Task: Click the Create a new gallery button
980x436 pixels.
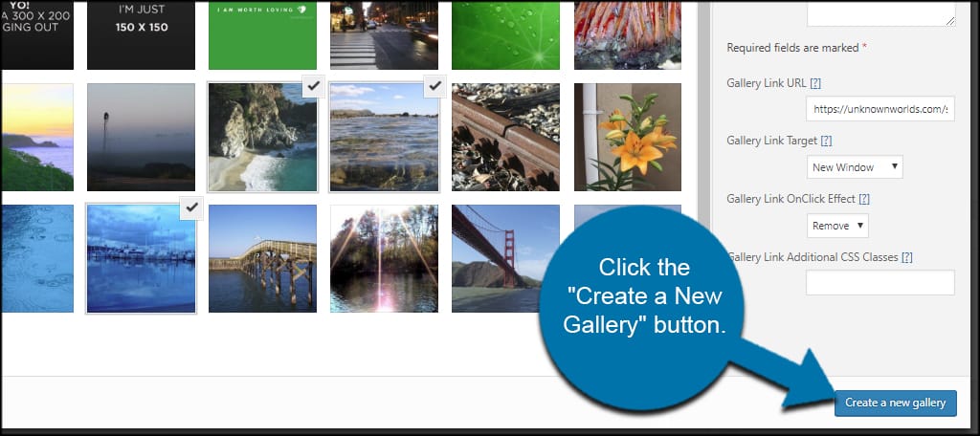Action: [895, 403]
